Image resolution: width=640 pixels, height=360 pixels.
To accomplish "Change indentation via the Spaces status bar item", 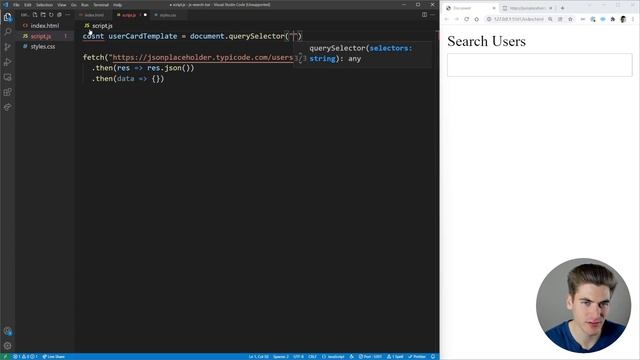I will click(281, 357).
